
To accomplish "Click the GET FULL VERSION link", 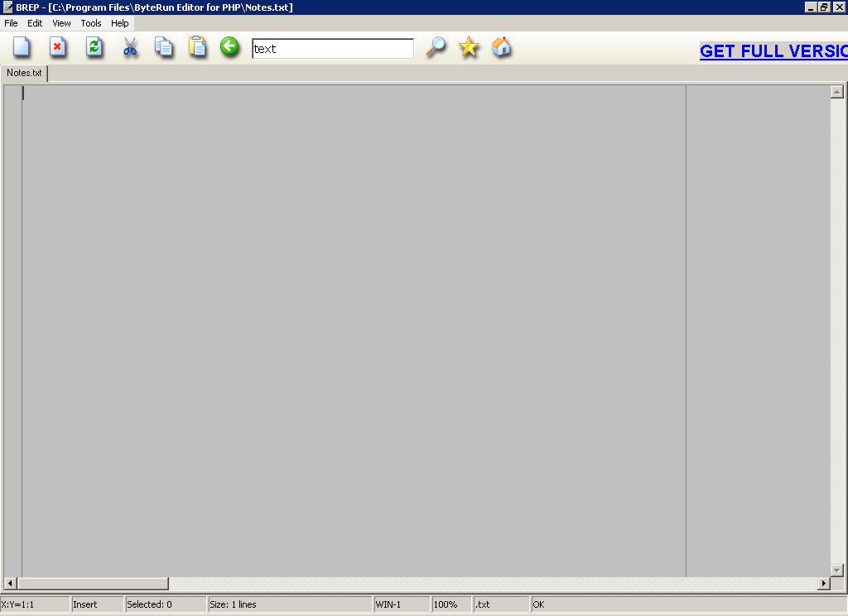I will 773,51.
